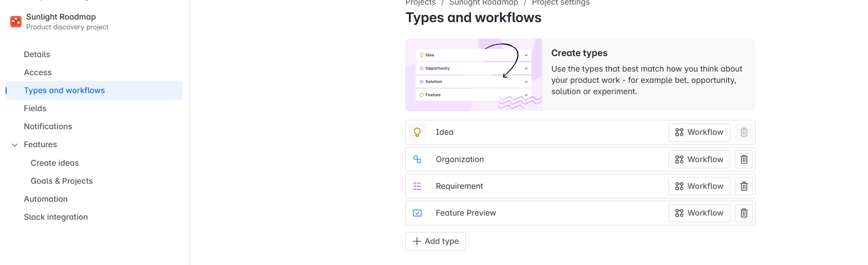Viewport: 868px width, 265px height.
Task: Click the Add type button
Action: click(436, 241)
